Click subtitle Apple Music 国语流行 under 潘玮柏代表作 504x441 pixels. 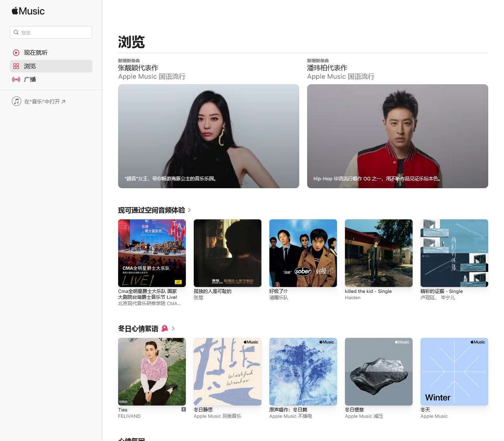click(x=341, y=76)
